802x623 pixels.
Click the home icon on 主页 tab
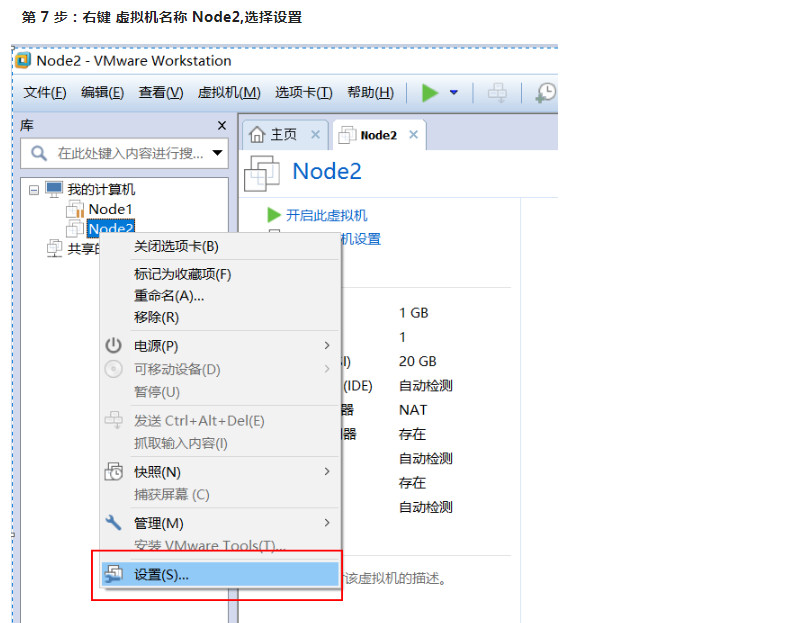point(257,135)
